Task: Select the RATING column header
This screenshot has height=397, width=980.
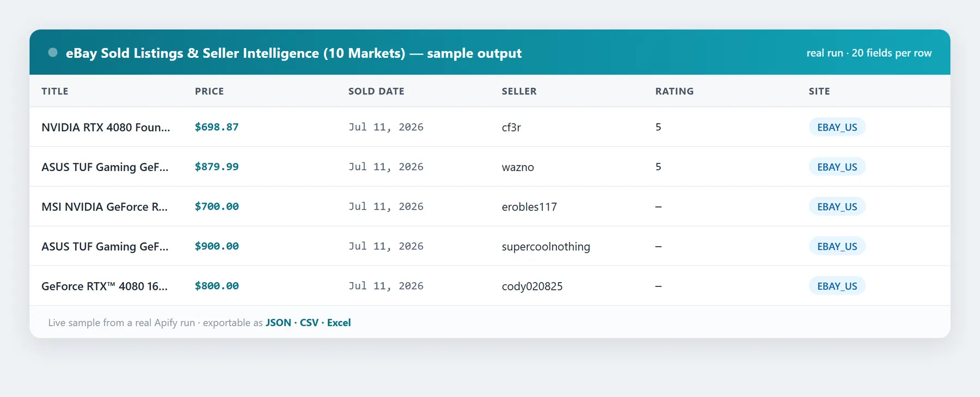Action: (x=675, y=91)
